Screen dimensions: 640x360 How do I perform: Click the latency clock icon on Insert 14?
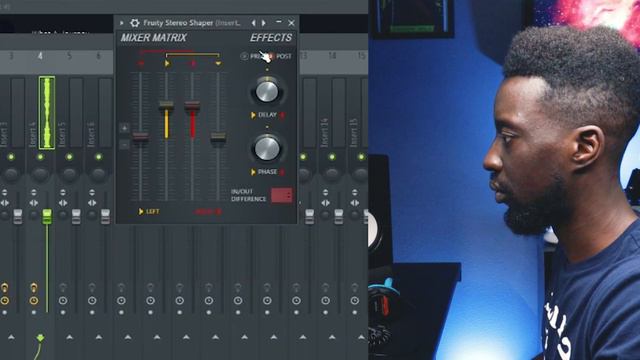click(326, 301)
